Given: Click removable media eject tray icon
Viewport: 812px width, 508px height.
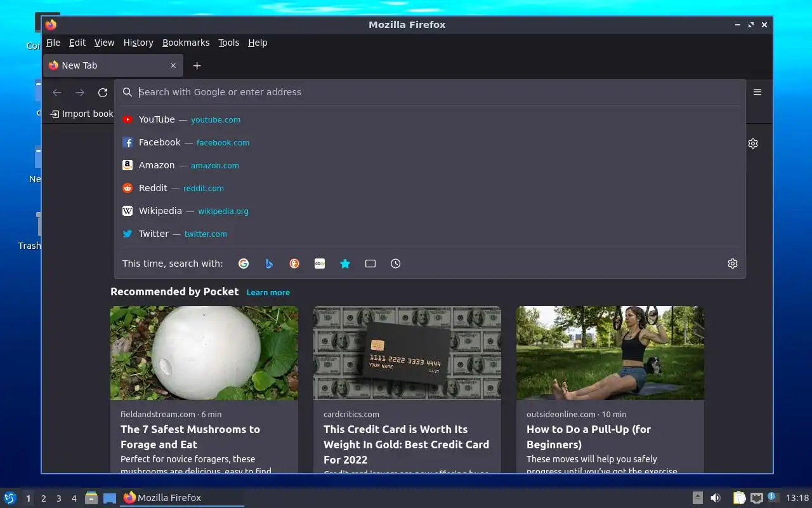Looking at the screenshot, I should coord(697,498).
